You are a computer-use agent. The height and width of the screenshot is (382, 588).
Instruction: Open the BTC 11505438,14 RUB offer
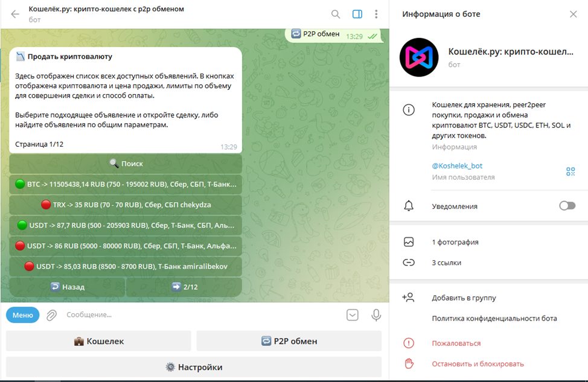pyautogui.click(x=126, y=184)
